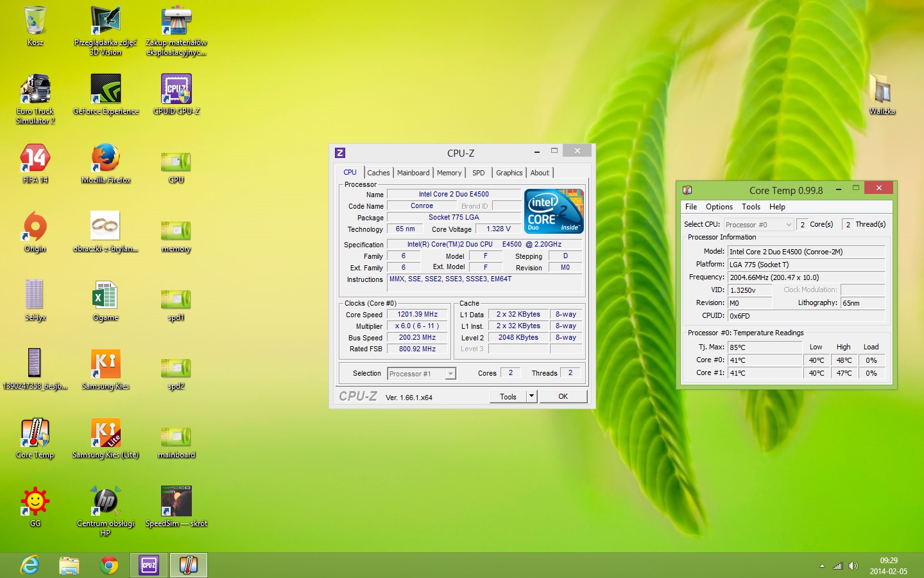The width and height of the screenshot is (924, 578).
Task: Show hidden icons in the system tray
Action: (x=822, y=566)
